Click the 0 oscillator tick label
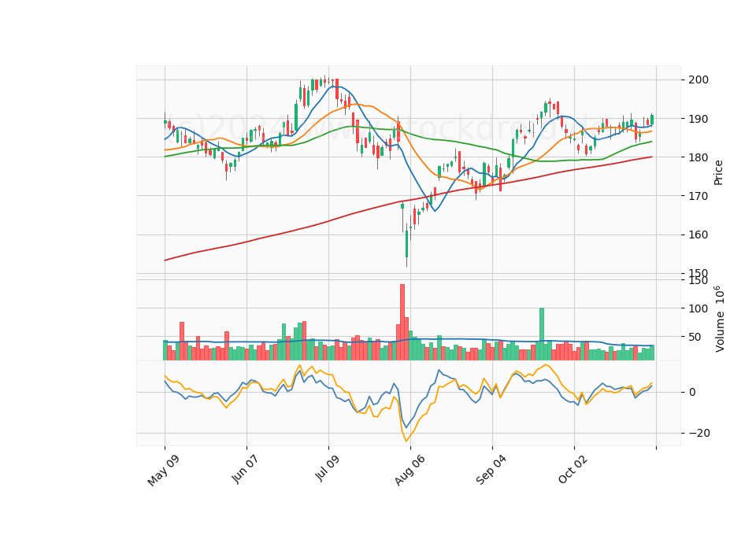756x543 pixels. [x=692, y=392]
